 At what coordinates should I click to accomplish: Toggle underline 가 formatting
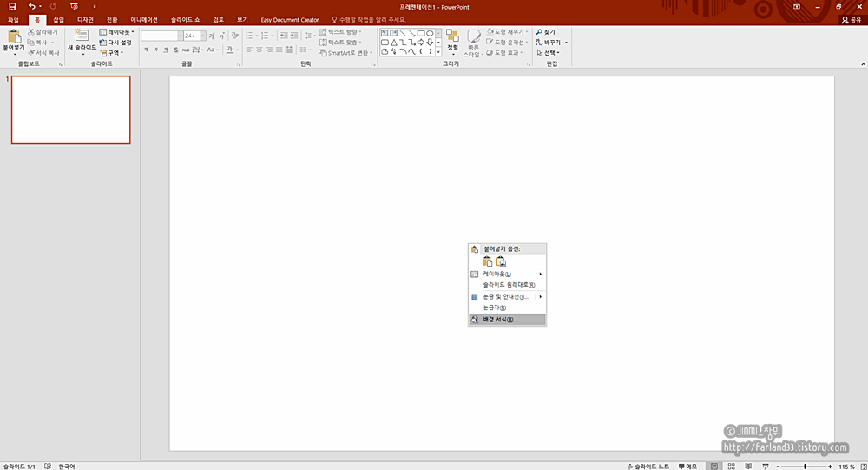pos(166,50)
